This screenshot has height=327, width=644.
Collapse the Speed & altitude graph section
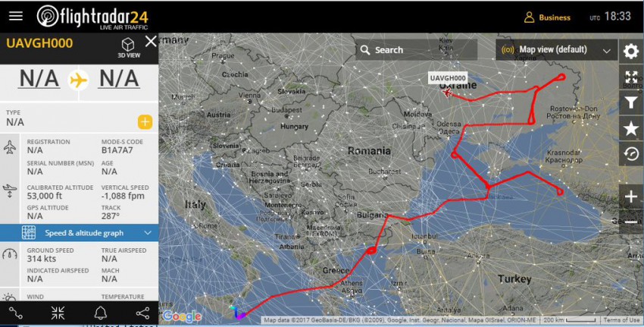147,232
